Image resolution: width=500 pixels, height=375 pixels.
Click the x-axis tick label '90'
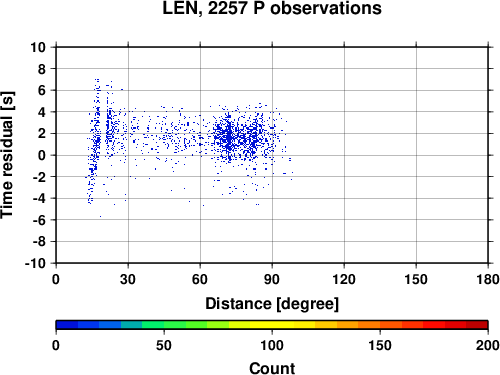pos(272,279)
